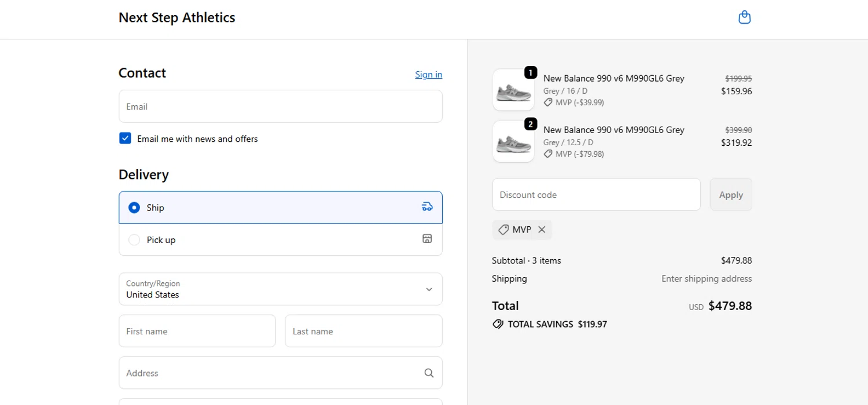The height and width of the screenshot is (405, 868).
Task: Focus the Address input field
Action: click(281, 373)
